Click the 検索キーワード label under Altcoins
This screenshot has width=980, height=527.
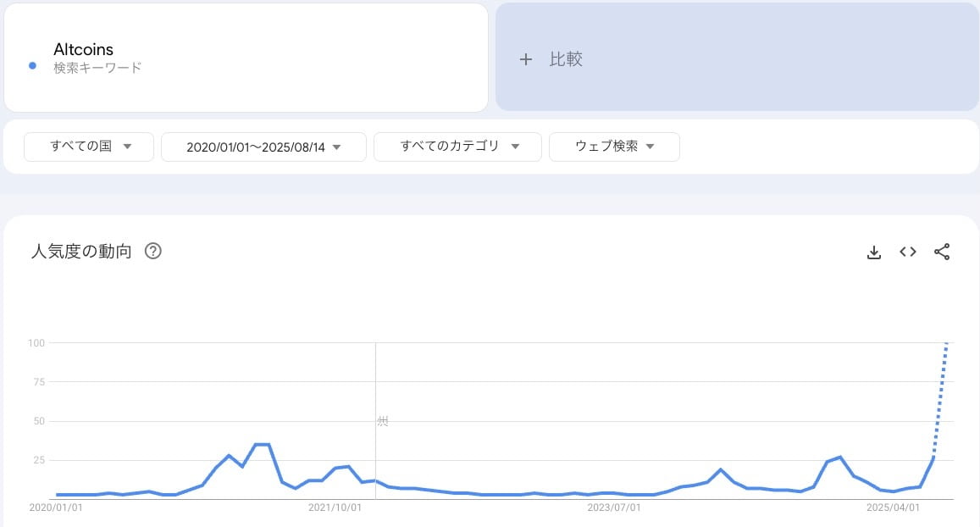click(97, 68)
